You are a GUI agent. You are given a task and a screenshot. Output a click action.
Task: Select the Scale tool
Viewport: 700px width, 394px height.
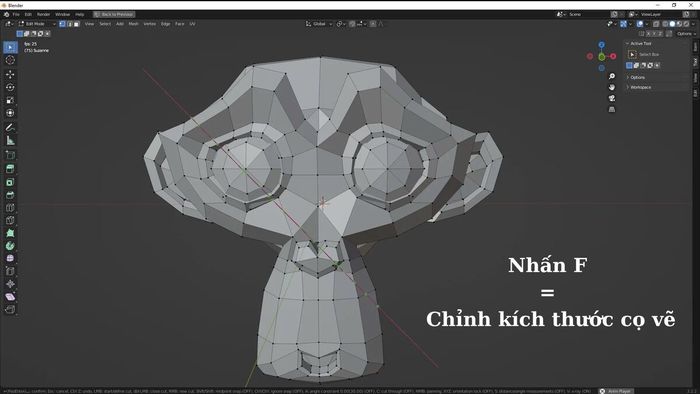click(x=10, y=100)
